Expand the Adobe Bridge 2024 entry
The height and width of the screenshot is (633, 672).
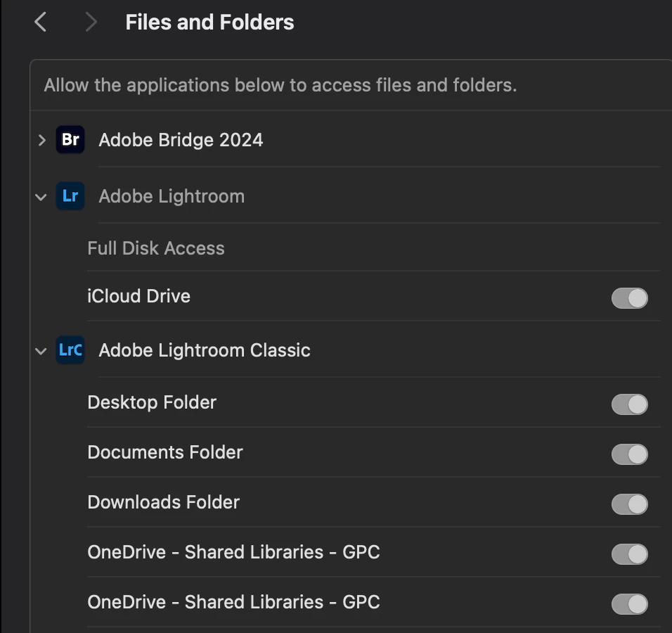click(x=41, y=140)
